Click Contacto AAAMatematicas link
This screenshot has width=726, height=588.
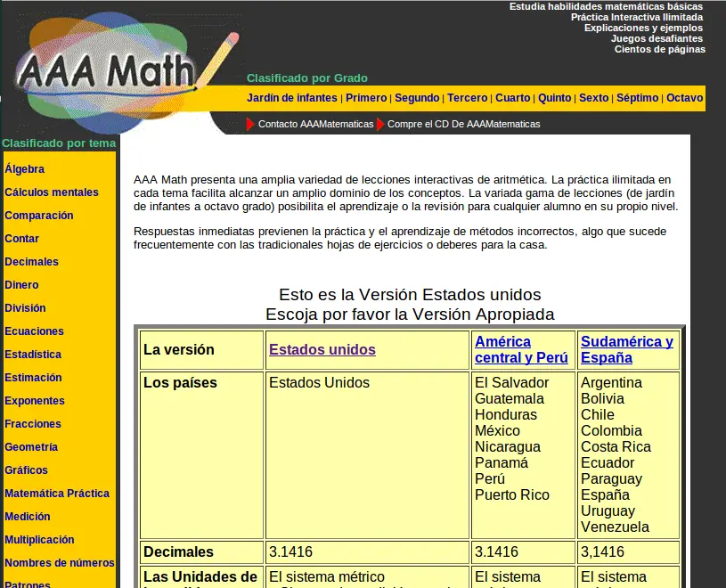[x=315, y=124]
